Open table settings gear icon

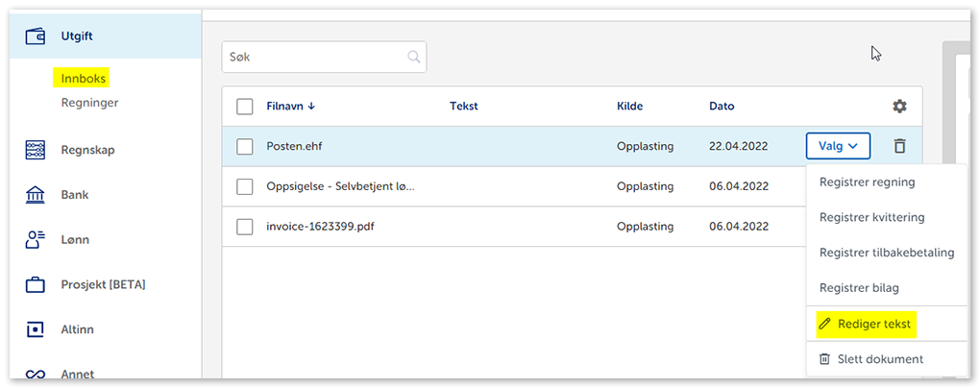tap(899, 107)
